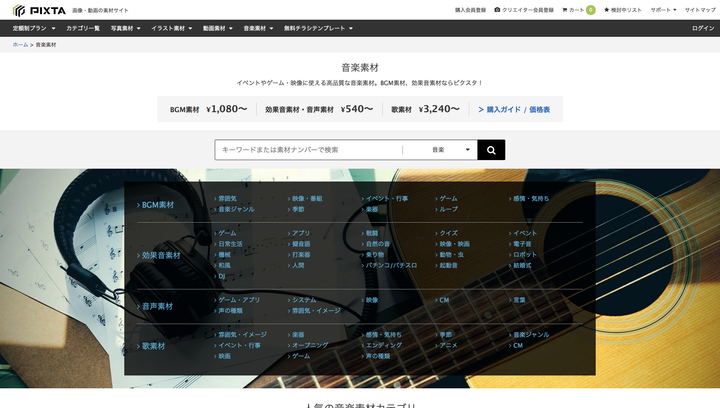Image resolution: width=720 pixels, height=408 pixels.
Task: Open 購入ガイド / 価格表 link
Action: point(514,110)
